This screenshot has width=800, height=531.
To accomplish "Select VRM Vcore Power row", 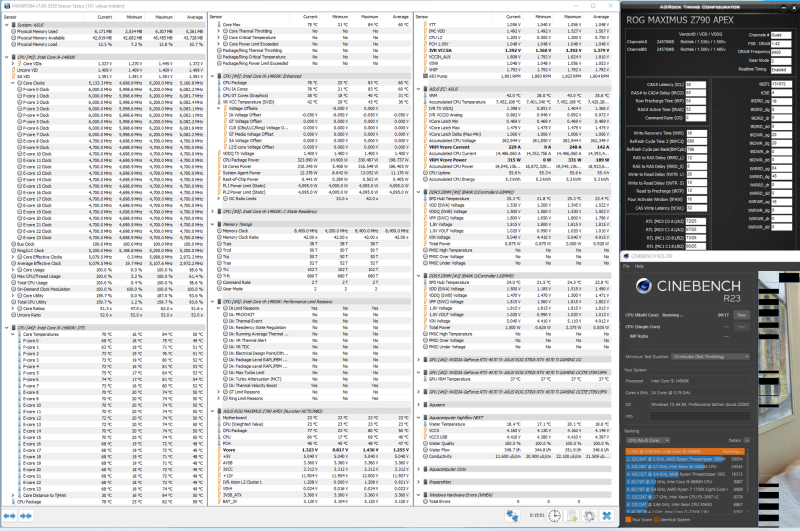I will tap(516, 160).
